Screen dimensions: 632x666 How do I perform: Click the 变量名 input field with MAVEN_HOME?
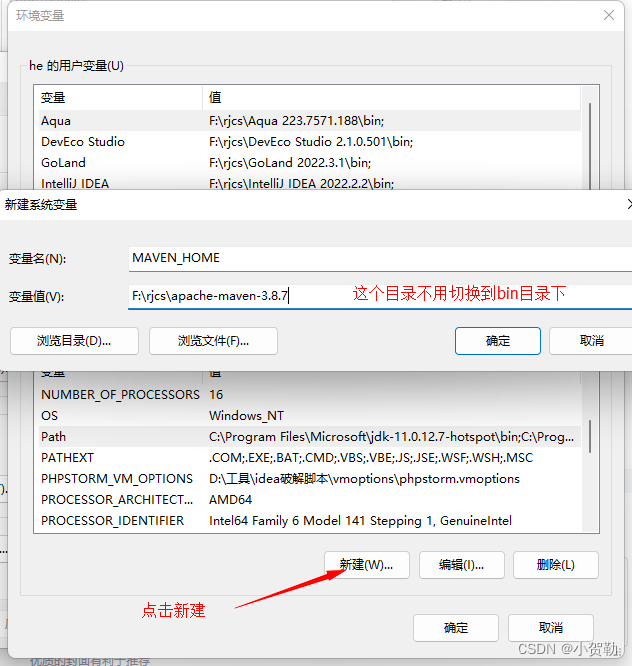pos(380,258)
